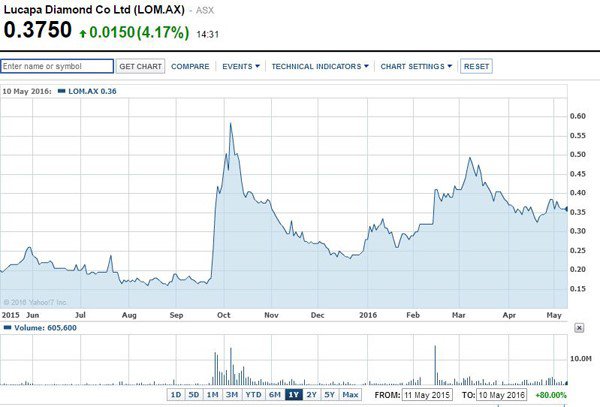Click the TO date field
This screenshot has width=600, height=407.
(502, 395)
